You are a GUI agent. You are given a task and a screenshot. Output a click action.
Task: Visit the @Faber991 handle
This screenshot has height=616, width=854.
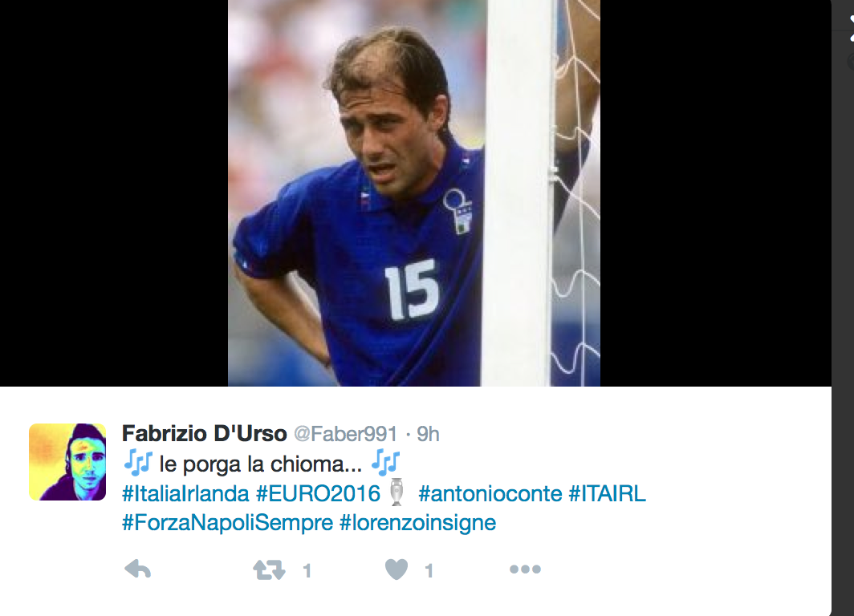[346, 434]
